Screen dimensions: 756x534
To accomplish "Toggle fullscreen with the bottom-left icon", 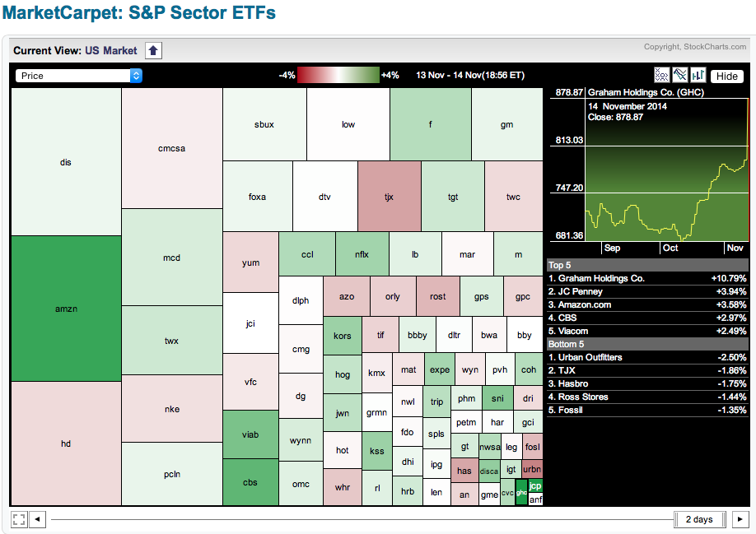I will coord(19,519).
